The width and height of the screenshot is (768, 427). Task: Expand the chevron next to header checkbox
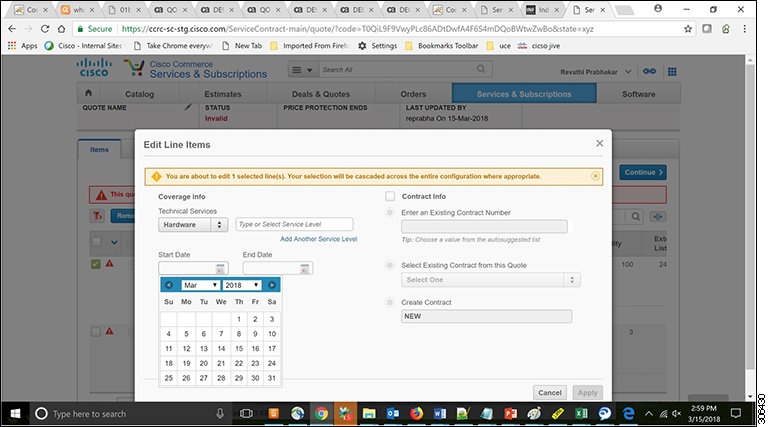pyautogui.click(x=114, y=242)
